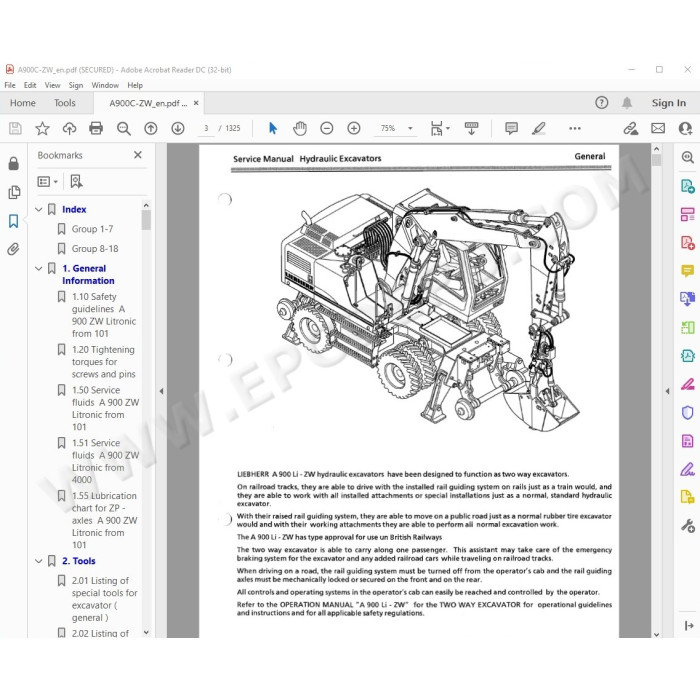Image resolution: width=700 pixels, height=700 pixels.
Task: Open the Help menu
Action: tap(135, 85)
